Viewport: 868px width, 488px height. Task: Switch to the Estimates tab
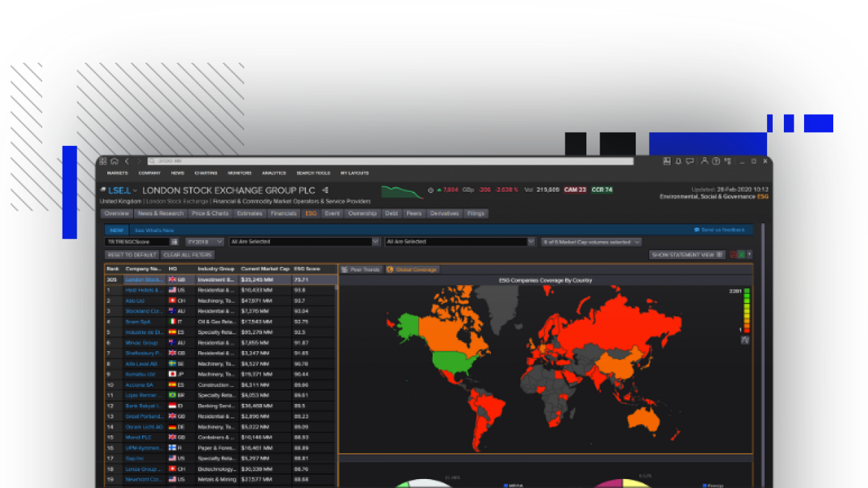click(x=250, y=213)
